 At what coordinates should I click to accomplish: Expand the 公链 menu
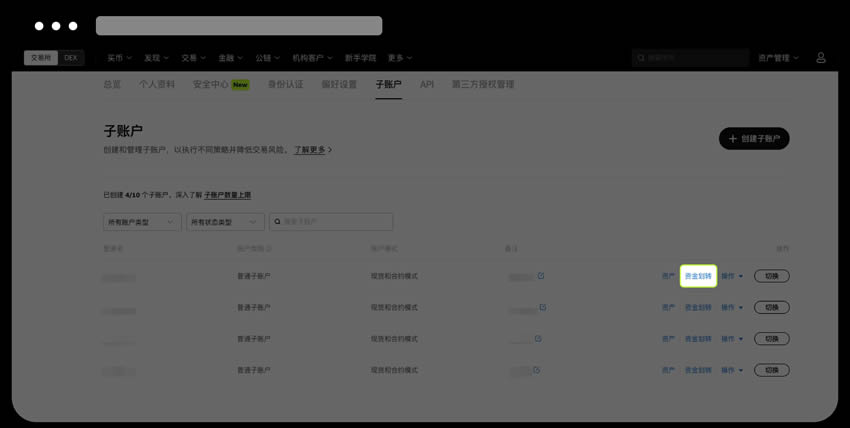(267, 58)
